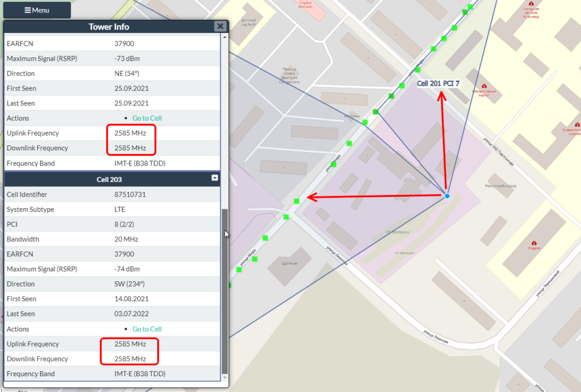Click the scrollbar down arrow in Tower Info
This screenshot has width=581, height=392.
[x=225, y=378]
